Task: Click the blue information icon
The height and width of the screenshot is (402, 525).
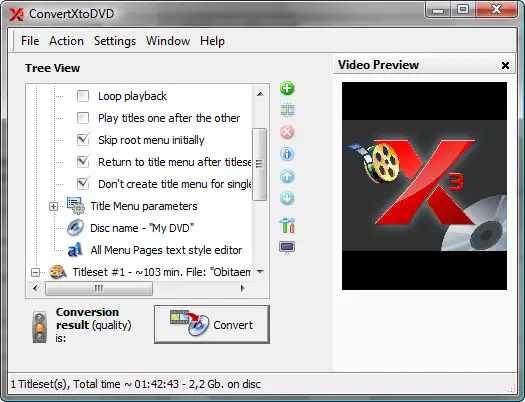Action: (287, 154)
